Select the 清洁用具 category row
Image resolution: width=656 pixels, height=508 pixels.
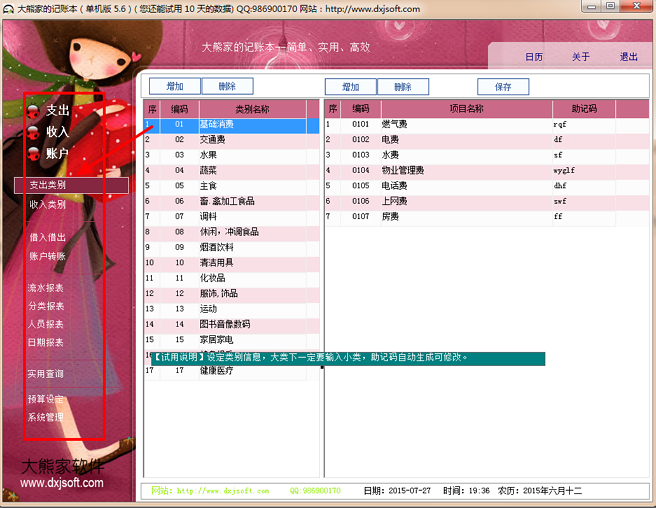point(231,263)
